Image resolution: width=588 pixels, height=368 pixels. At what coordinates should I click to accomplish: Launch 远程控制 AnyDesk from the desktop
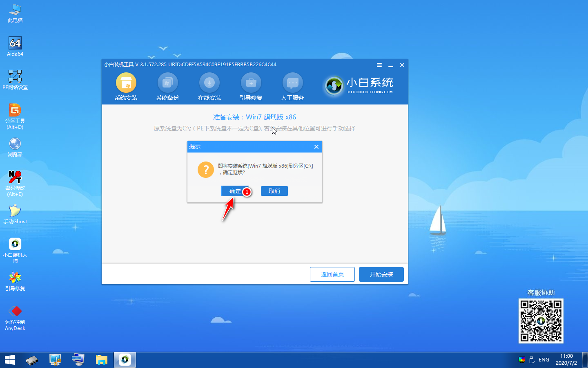[x=15, y=318]
